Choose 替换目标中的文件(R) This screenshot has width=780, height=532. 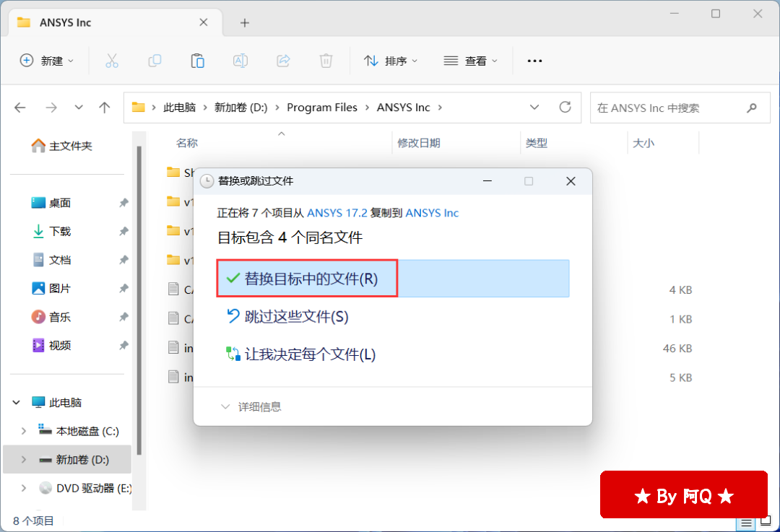click(x=393, y=279)
